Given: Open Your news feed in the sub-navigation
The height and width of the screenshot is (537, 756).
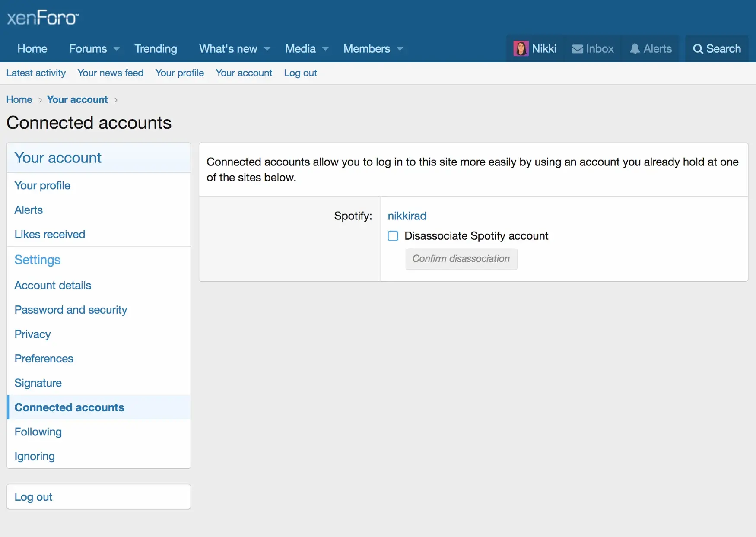Looking at the screenshot, I should coord(110,73).
